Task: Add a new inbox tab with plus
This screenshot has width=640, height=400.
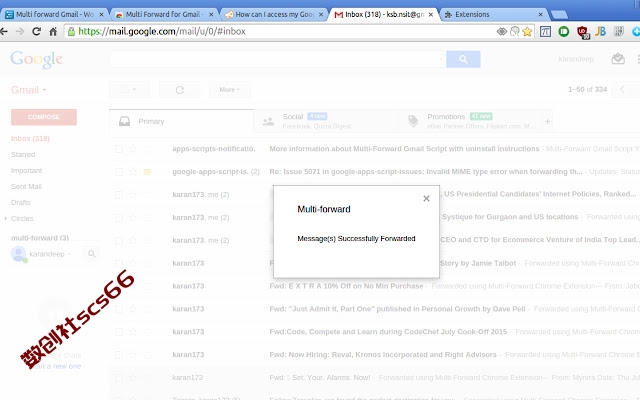Action: tap(547, 121)
